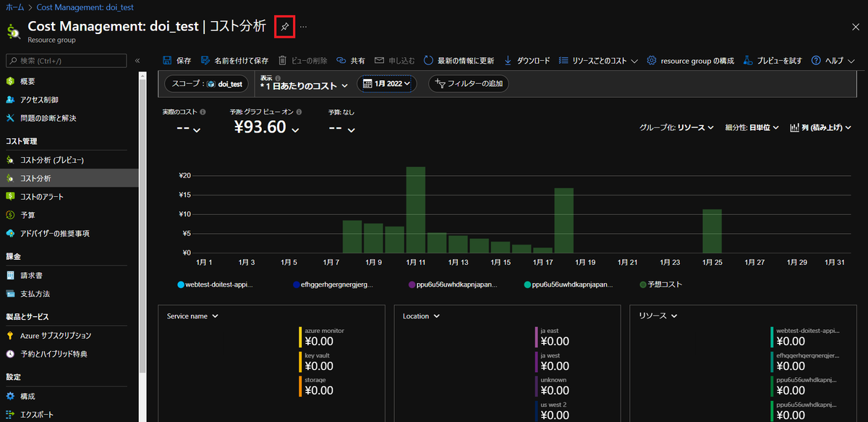Viewport: 868px width, 422px height.
Task: Click プレビューを試す in toolbar
Action: (x=773, y=61)
